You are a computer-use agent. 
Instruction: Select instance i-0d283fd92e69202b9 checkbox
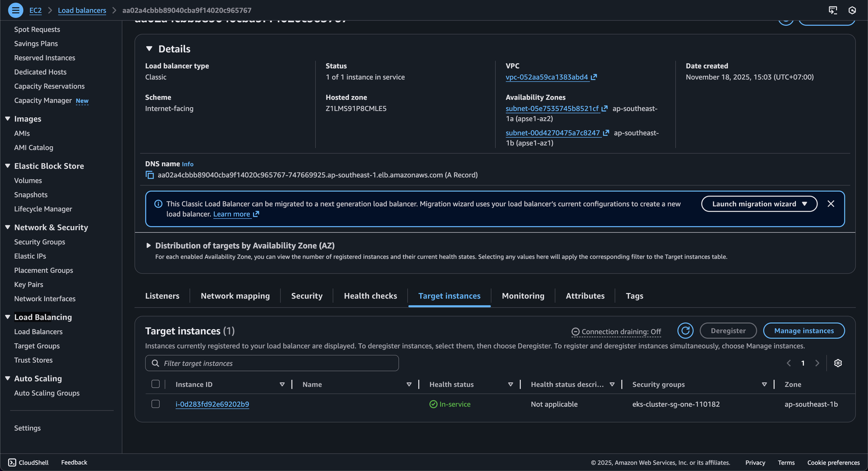pyautogui.click(x=156, y=404)
